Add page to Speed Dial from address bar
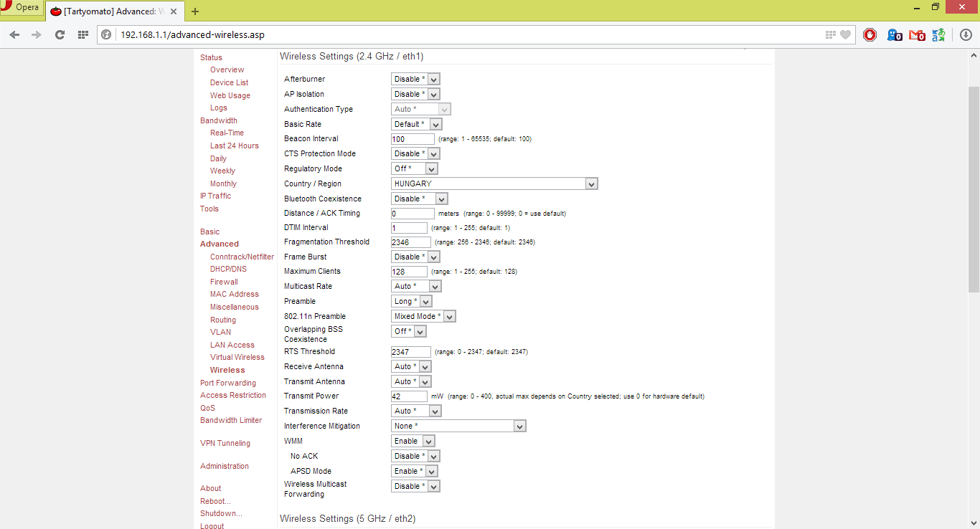The image size is (980, 529). (831, 34)
